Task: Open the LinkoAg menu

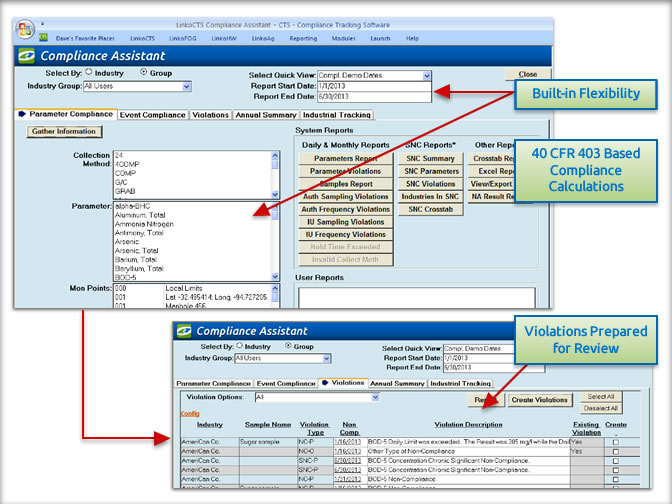Action: pos(263,38)
